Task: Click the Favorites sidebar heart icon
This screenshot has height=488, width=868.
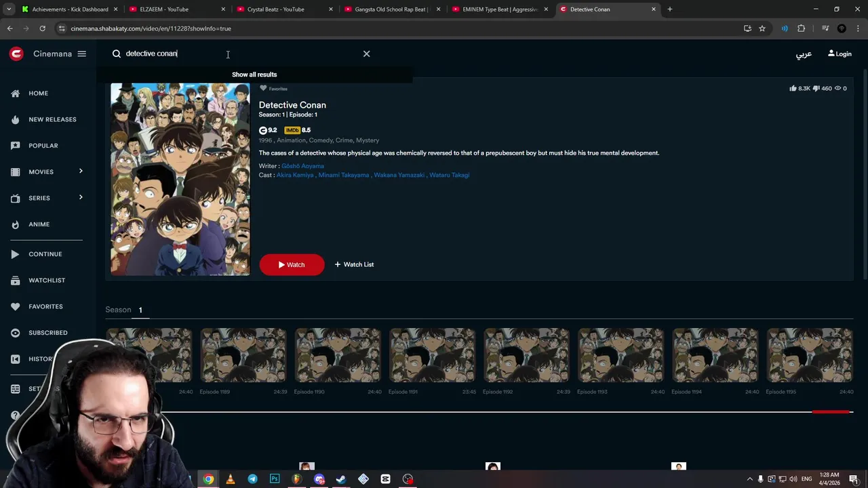Action: [16, 306]
